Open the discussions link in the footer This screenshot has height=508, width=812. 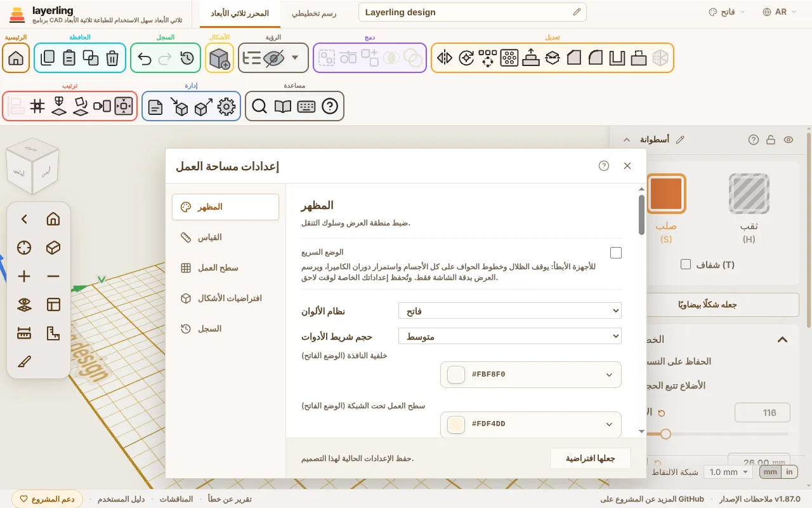pos(176,499)
